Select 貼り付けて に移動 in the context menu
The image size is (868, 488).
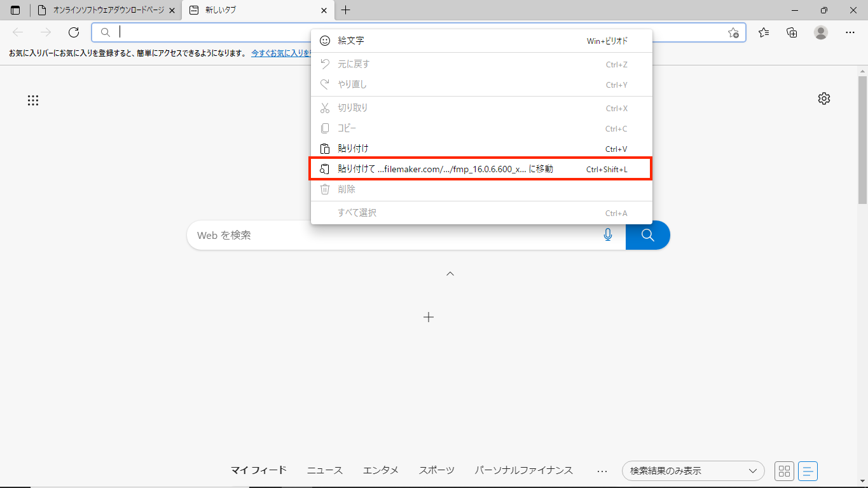pos(445,168)
